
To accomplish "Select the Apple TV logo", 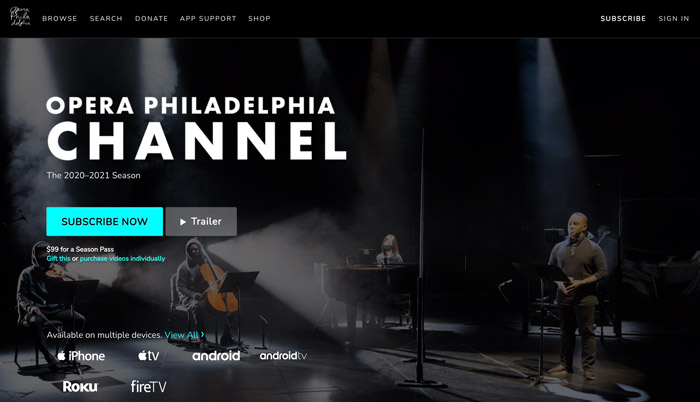I will [149, 356].
